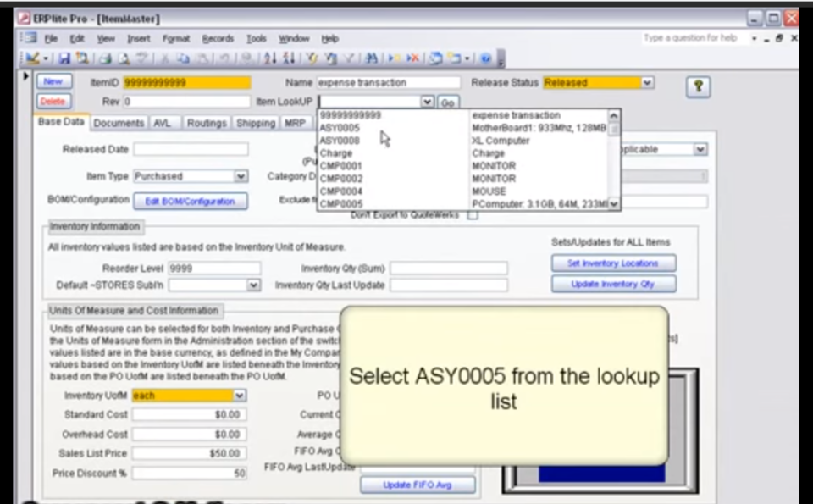Click the New button

(x=53, y=81)
